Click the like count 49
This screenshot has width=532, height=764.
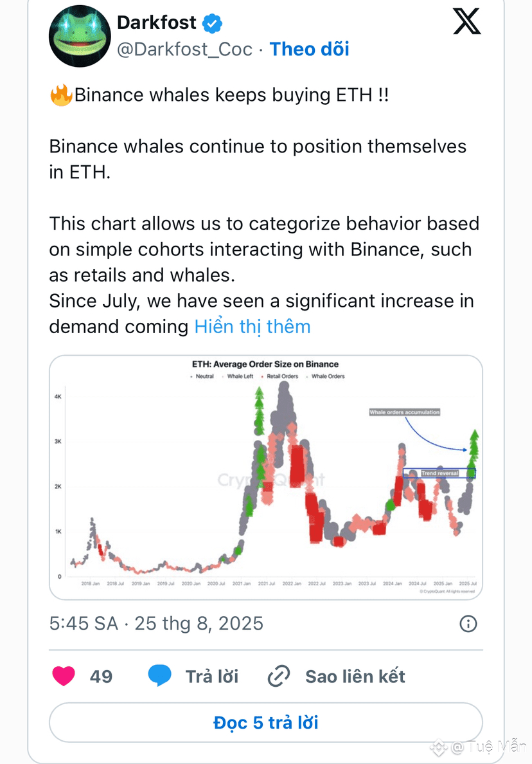point(102,677)
